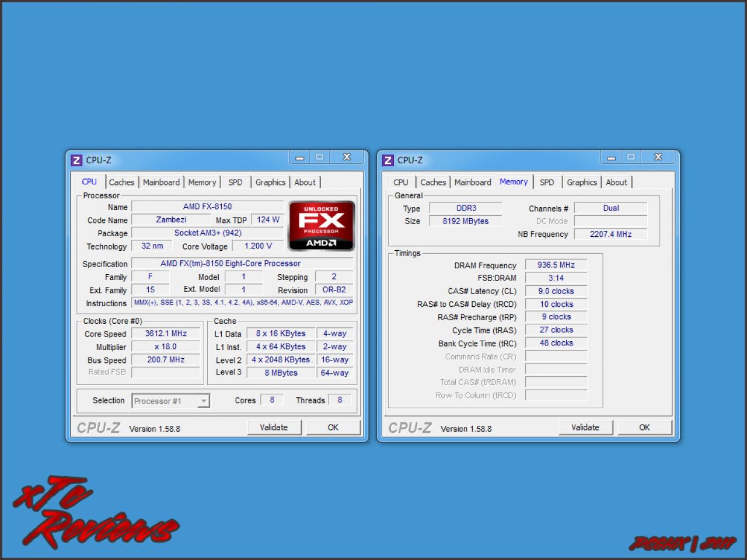Click OK in the right CPU-Z window

[x=645, y=428]
